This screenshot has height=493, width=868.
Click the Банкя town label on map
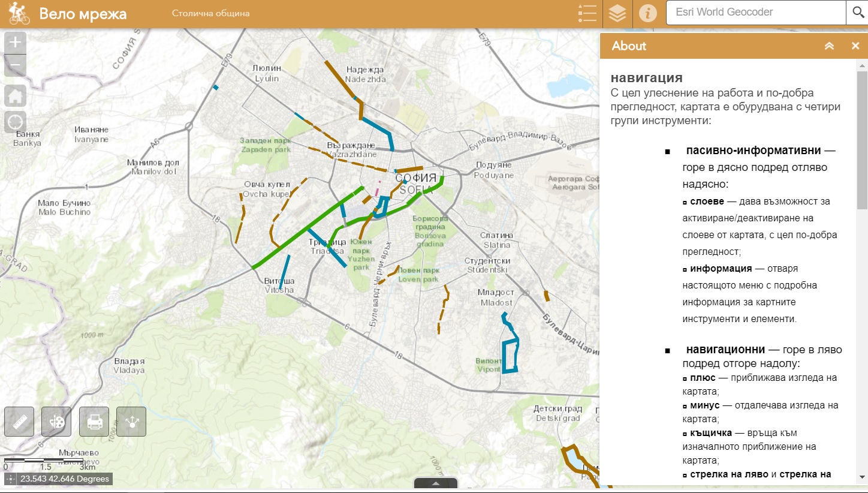[28, 134]
